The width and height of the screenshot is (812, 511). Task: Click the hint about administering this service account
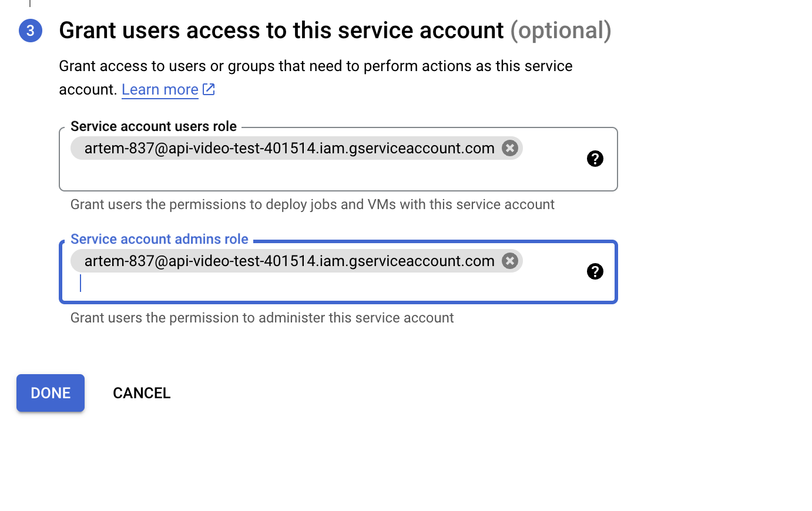point(262,318)
